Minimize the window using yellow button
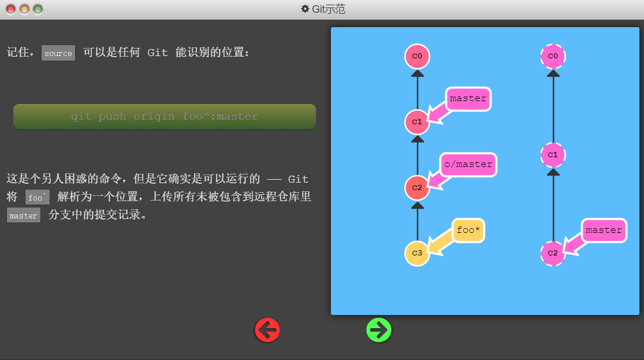This screenshot has height=360, width=644. (24, 9)
